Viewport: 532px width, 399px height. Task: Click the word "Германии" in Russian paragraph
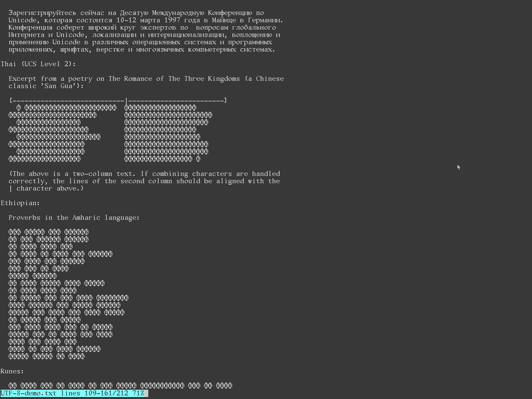265,20
